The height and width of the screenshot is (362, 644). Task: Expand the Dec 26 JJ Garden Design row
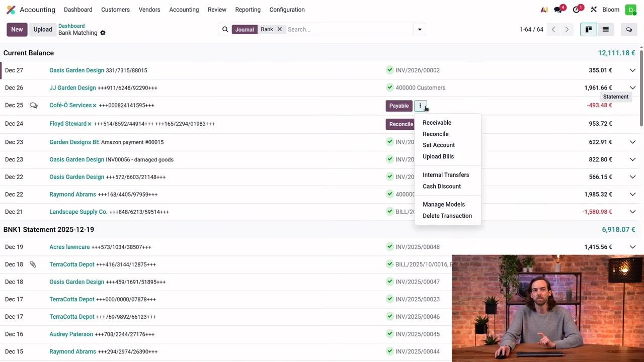(x=632, y=87)
